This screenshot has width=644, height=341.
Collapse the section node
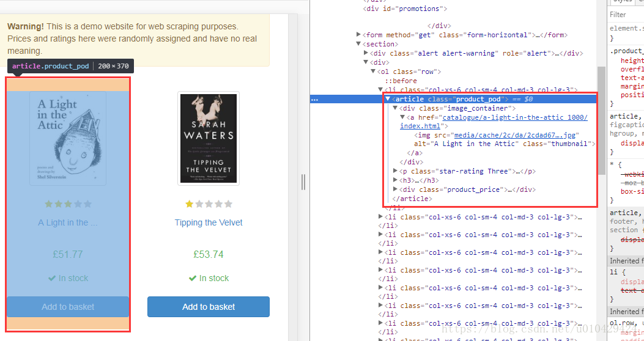[x=359, y=44]
